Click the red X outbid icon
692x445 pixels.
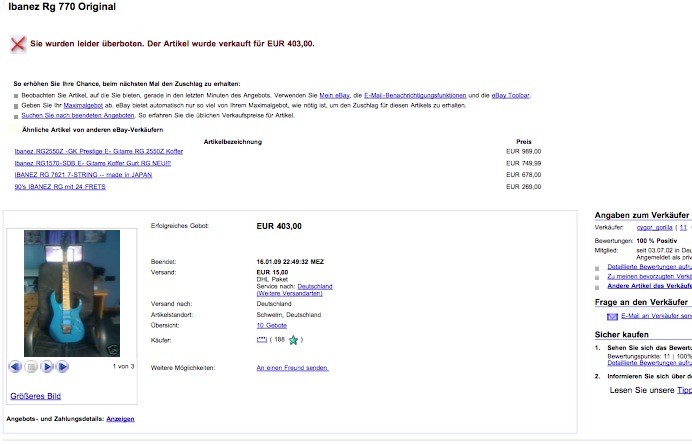(18, 44)
